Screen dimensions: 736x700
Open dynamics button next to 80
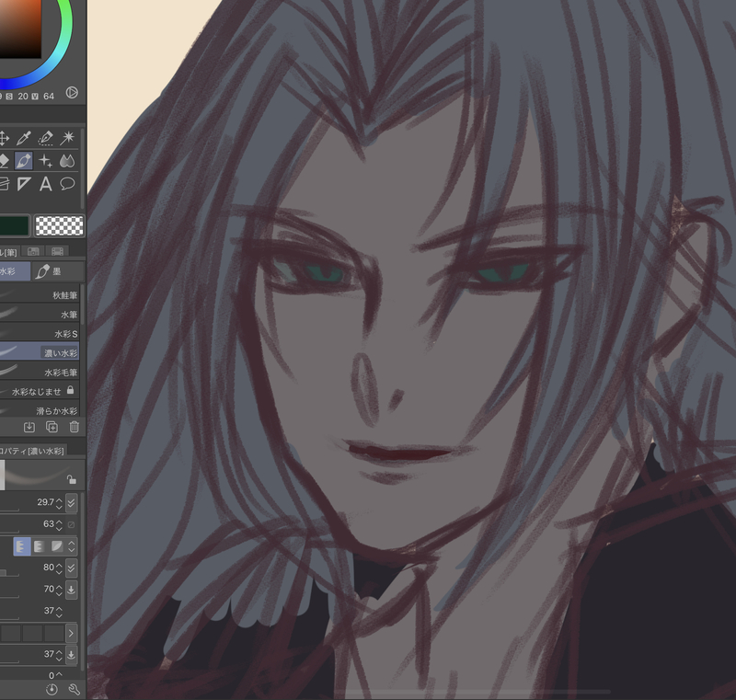tap(72, 568)
